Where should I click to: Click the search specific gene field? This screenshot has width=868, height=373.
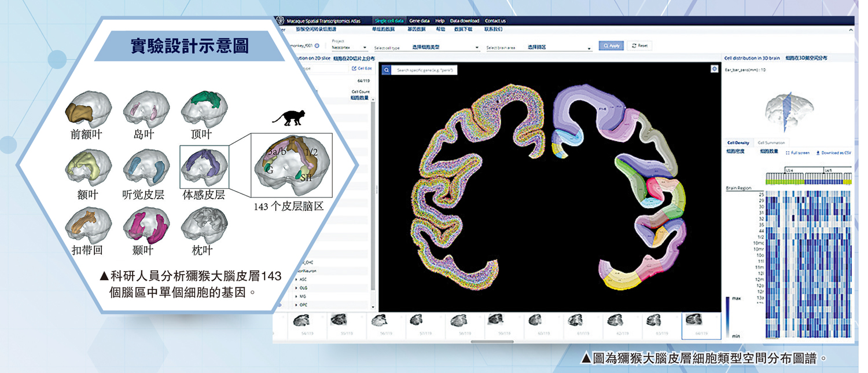click(x=426, y=70)
